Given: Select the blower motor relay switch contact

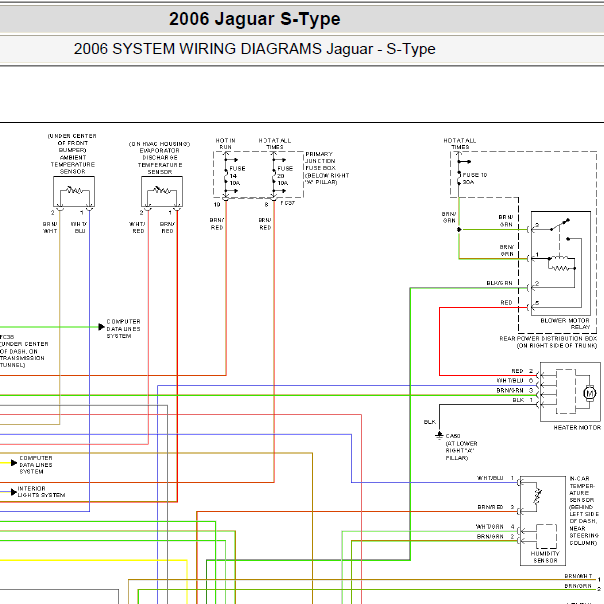Looking at the screenshot, I should pos(560,225).
